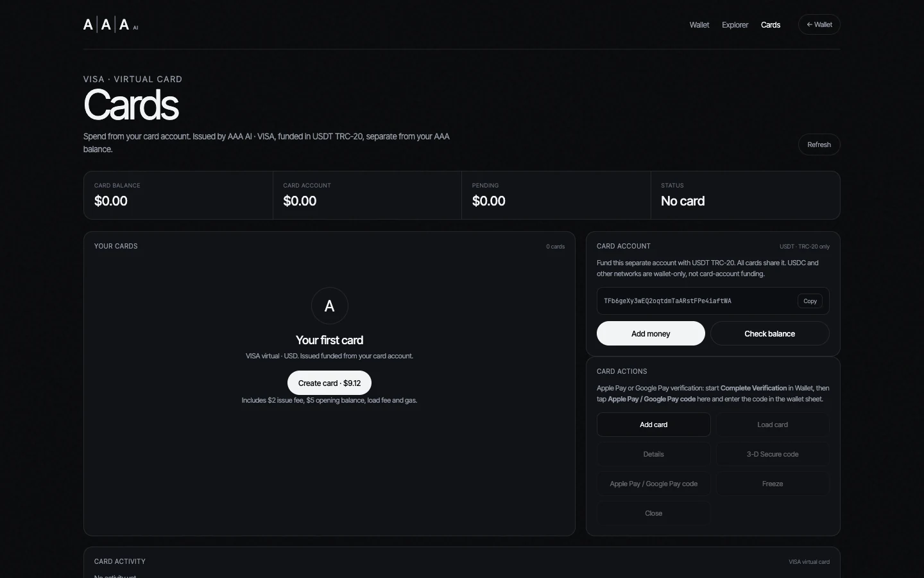Open card Details action
Viewport: 924px width, 578px height.
click(653, 454)
